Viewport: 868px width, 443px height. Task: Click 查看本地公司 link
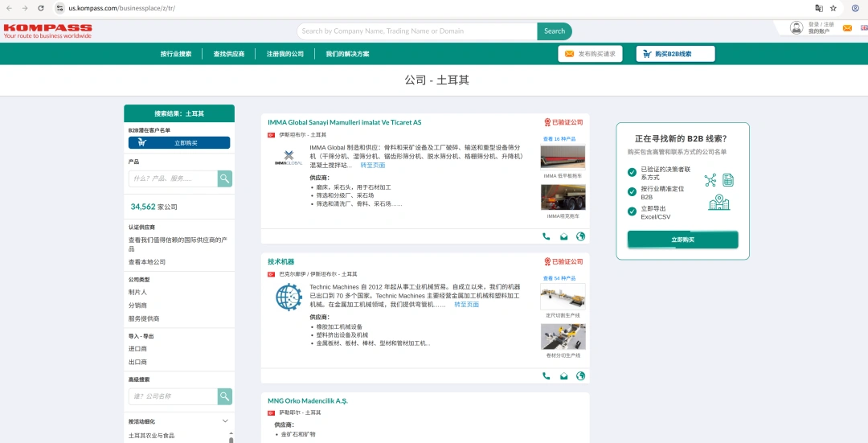[x=147, y=262]
